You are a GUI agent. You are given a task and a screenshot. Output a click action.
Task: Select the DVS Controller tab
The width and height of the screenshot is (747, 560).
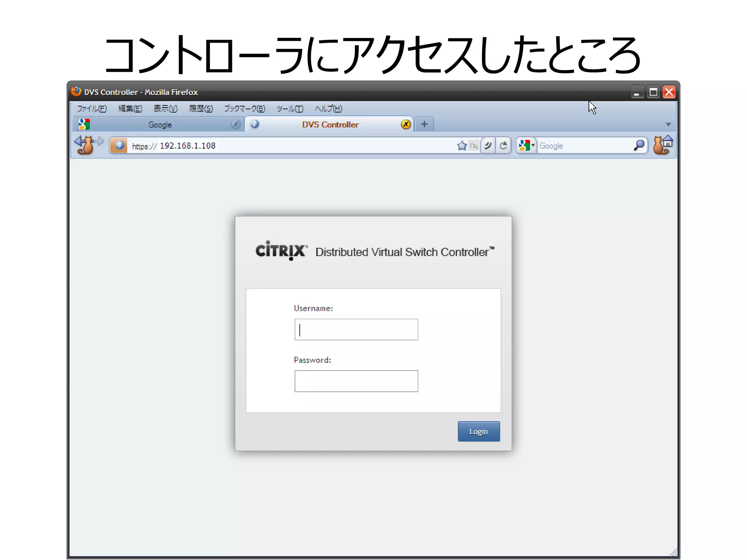tap(329, 124)
